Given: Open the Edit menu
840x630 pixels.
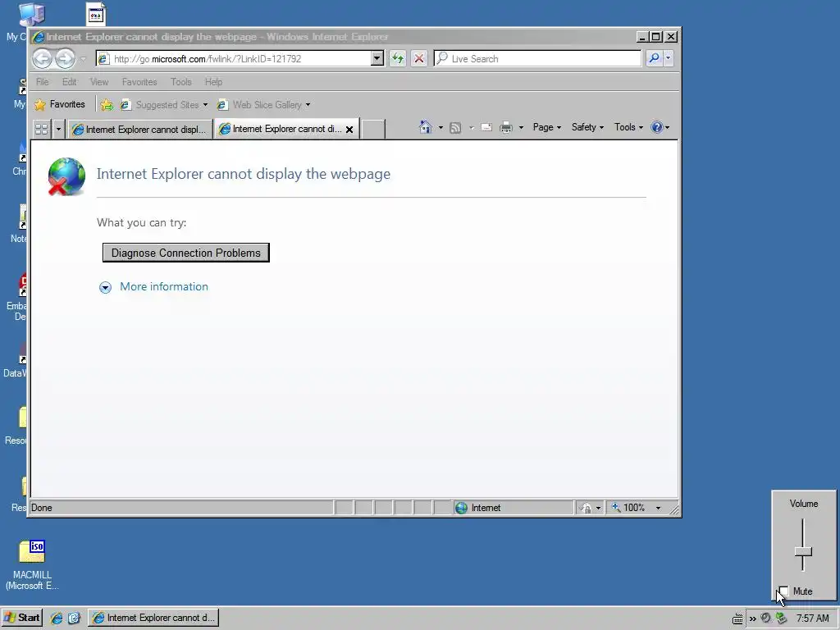Looking at the screenshot, I should pos(69,82).
